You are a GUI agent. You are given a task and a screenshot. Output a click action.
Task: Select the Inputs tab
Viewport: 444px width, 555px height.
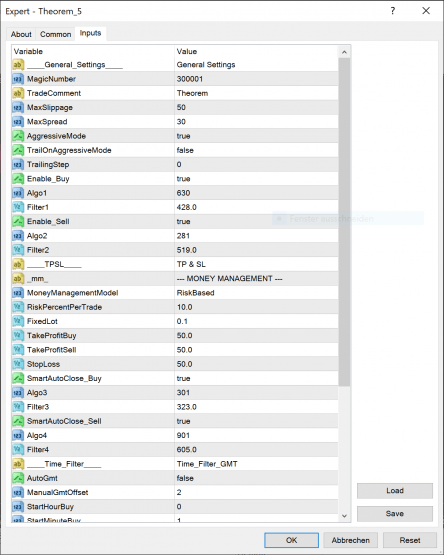90,33
